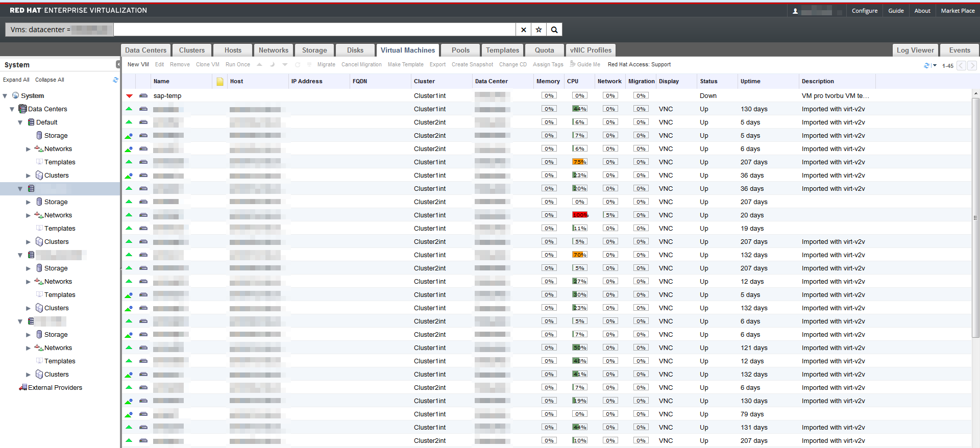Expand Networks under Default data center
980x448 pixels.
pyautogui.click(x=29, y=149)
